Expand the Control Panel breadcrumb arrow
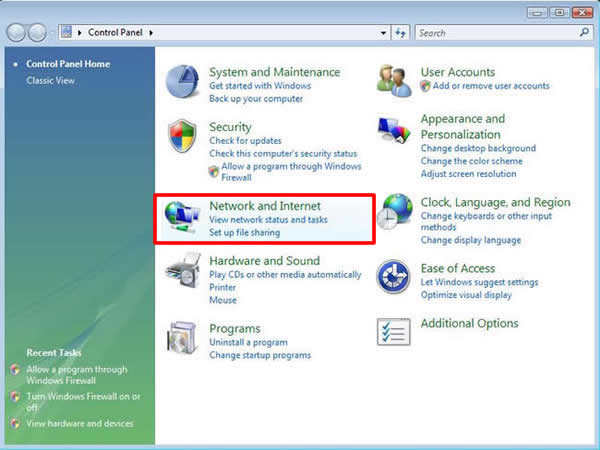Image resolution: width=600 pixels, height=450 pixels. click(151, 33)
